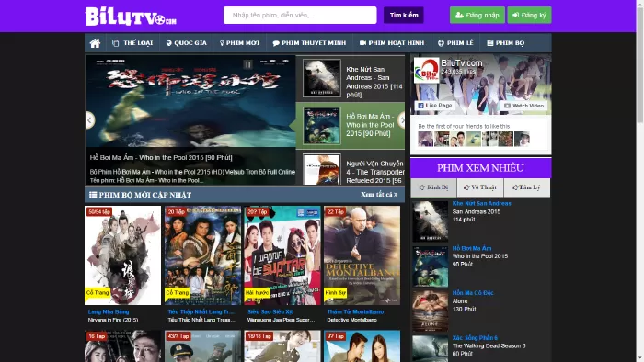The height and width of the screenshot is (362, 644).
Task: Open Xác Sống Phần 6 sidebar link
Action: [x=475, y=338]
